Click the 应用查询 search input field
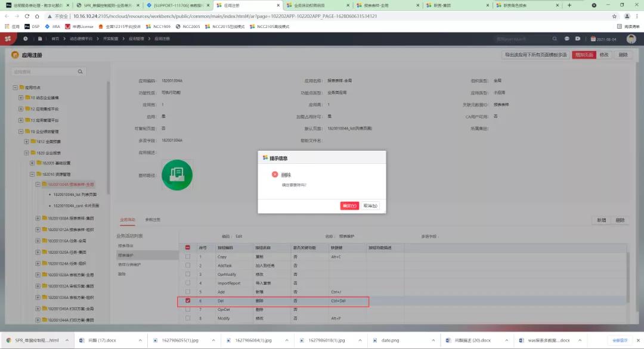 coord(42,70)
